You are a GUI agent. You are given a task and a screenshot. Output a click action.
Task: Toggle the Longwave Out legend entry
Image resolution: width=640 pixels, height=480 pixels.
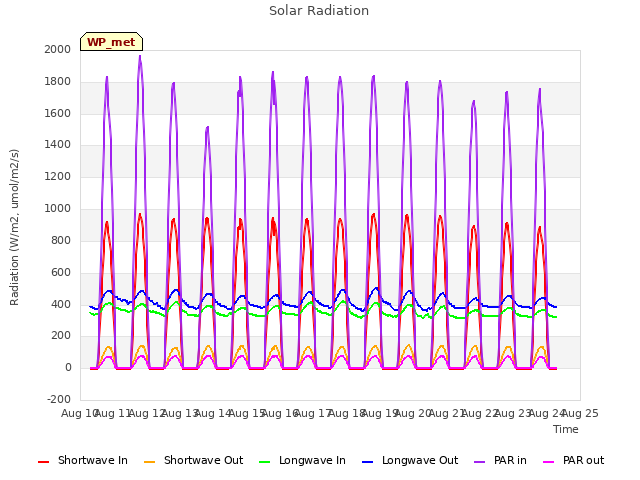tap(410, 460)
